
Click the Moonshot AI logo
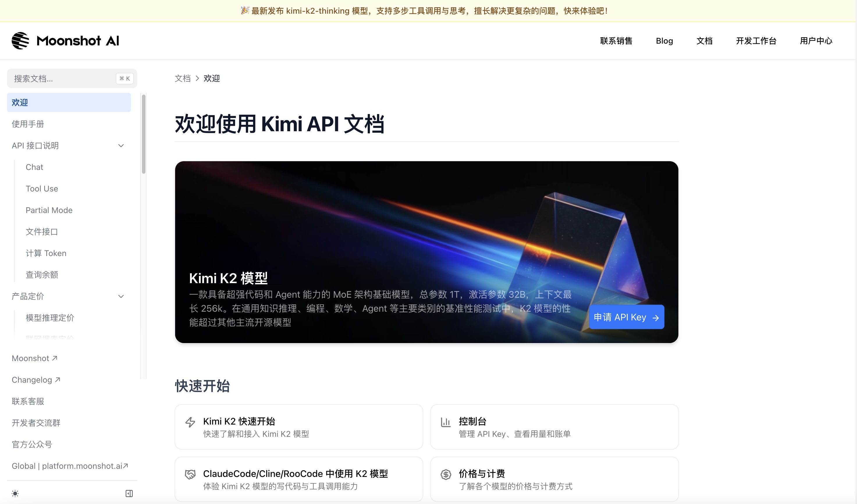pos(65,40)
